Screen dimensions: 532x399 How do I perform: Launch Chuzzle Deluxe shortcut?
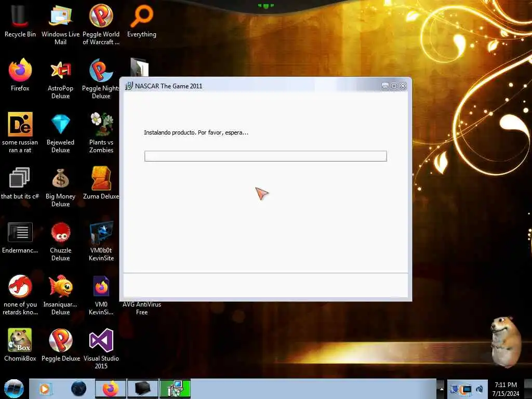[x=60, y=241]
